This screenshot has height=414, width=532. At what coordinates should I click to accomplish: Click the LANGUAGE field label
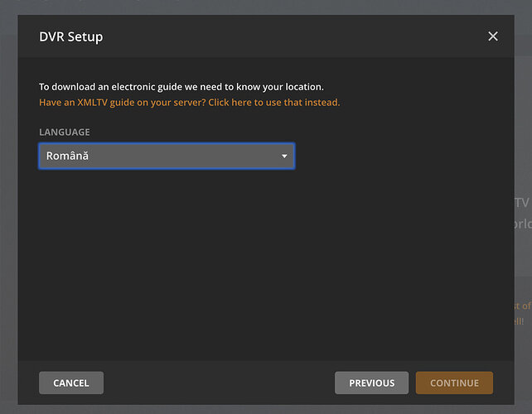(x=65, y=132)
